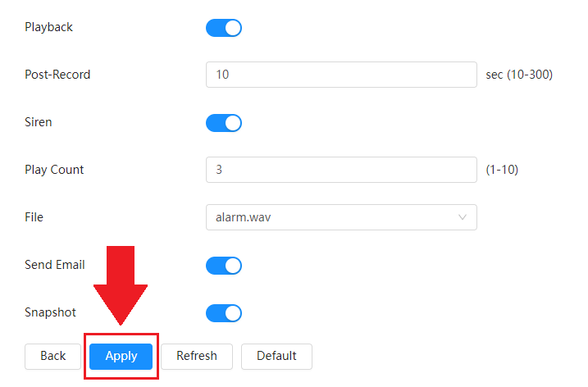Click the Playback label text

(48, 27)
